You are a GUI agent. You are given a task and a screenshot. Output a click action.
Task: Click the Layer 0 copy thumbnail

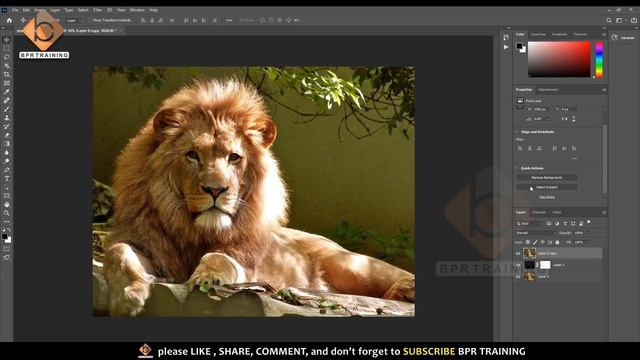coord(529,253)
